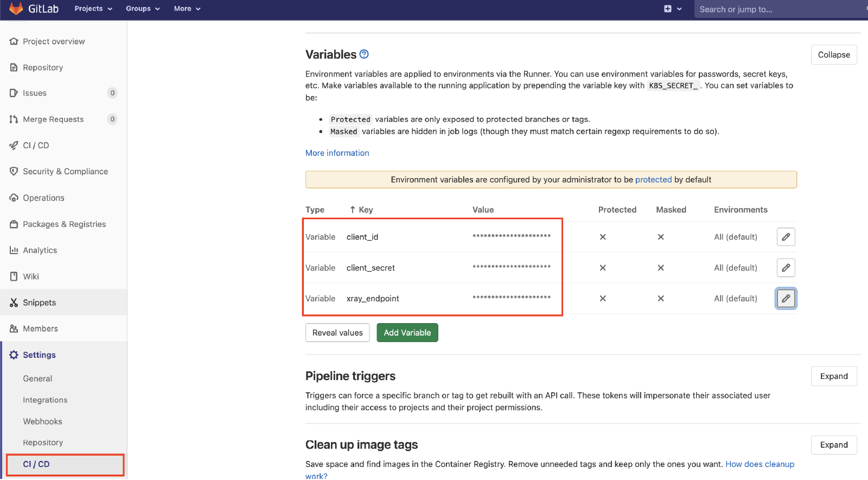
Task: Expand the Clean up image tags section
Action: pos(834,445)
